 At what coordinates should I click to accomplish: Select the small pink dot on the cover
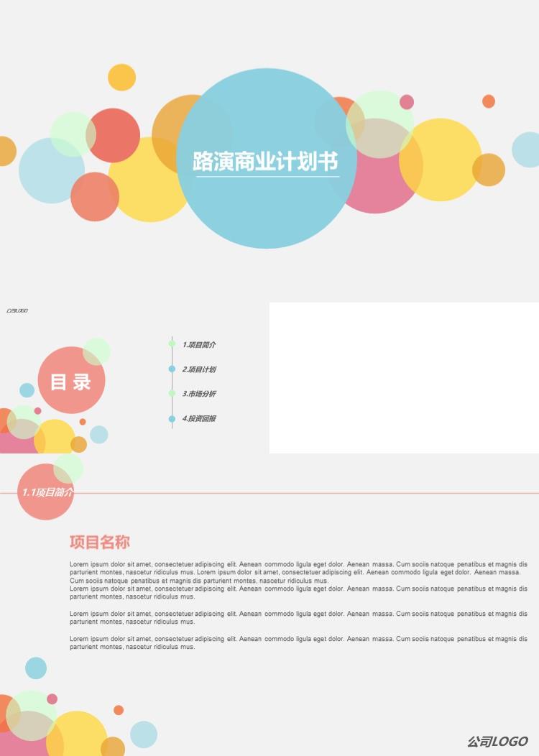pos(407,102)
